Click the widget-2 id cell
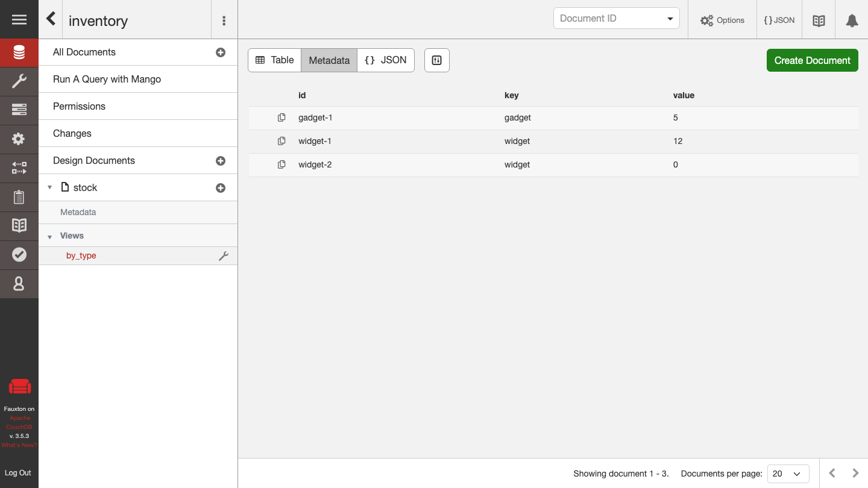This screenshot has height=488, width=868. [x=315, y=164]
